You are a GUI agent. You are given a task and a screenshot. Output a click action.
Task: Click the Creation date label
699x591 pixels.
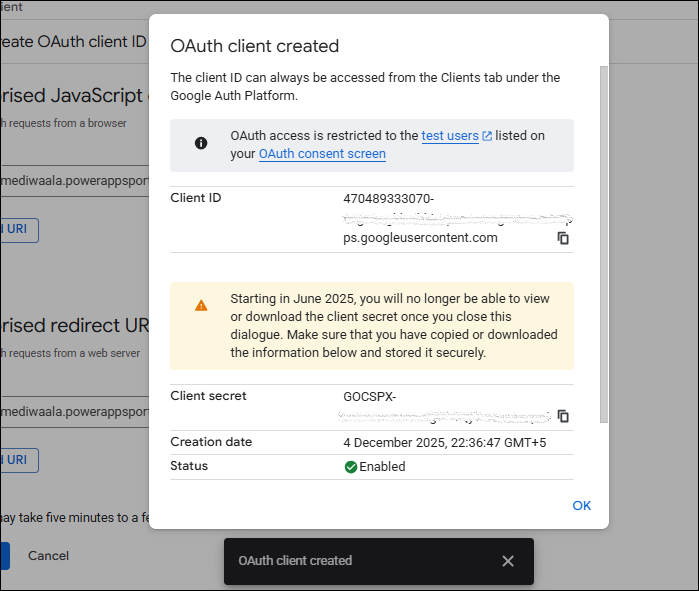(211, 442)
